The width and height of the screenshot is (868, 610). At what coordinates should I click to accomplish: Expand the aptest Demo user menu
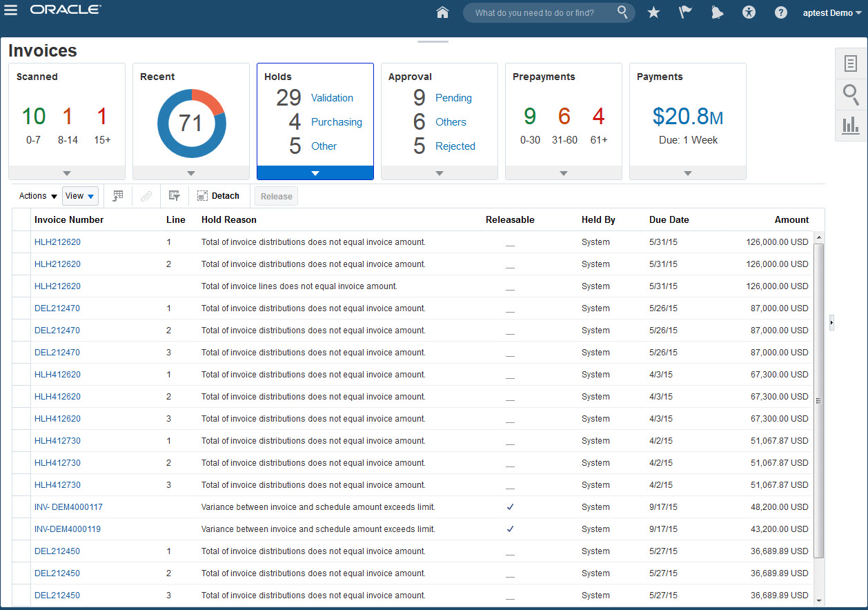(x=827, y=12)
